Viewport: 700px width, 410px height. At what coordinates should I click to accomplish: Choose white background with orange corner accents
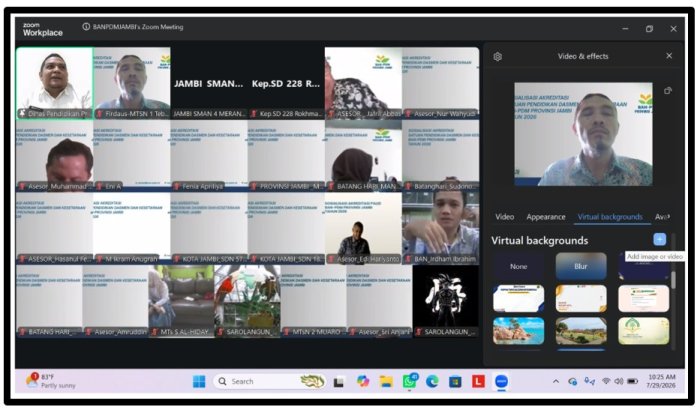pyautogui.click(x=581, y=298)
